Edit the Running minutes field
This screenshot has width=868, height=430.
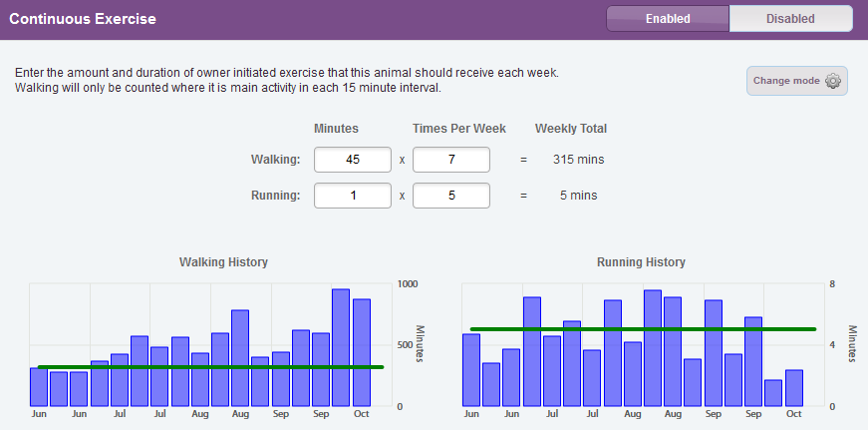352,196
